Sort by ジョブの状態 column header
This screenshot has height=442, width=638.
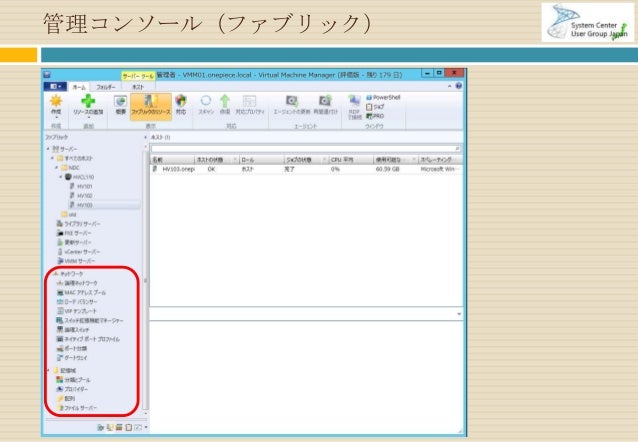pyautogui.click(x=306, y=160)
